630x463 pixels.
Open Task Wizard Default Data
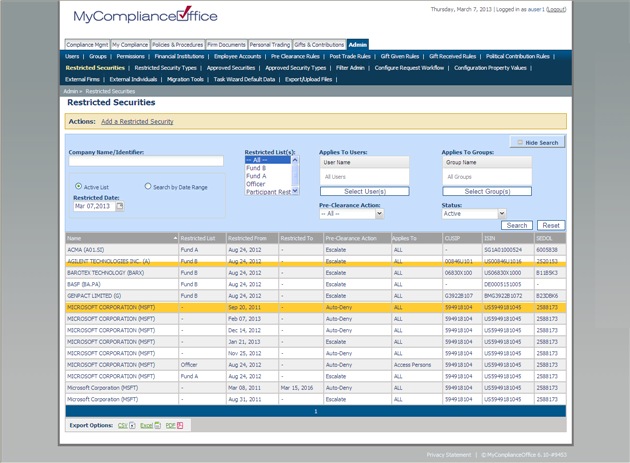pyautogui.click(x=244, y=80)
